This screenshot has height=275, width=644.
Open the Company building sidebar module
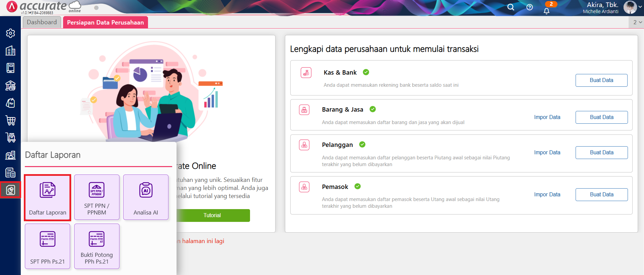pyautogui.click(x=10, y=51)
